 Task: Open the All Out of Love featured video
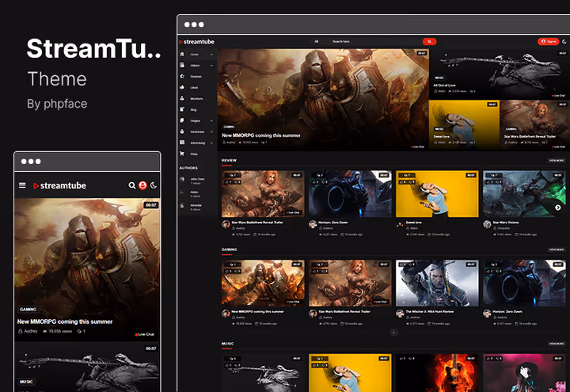[x=500, y=74]
